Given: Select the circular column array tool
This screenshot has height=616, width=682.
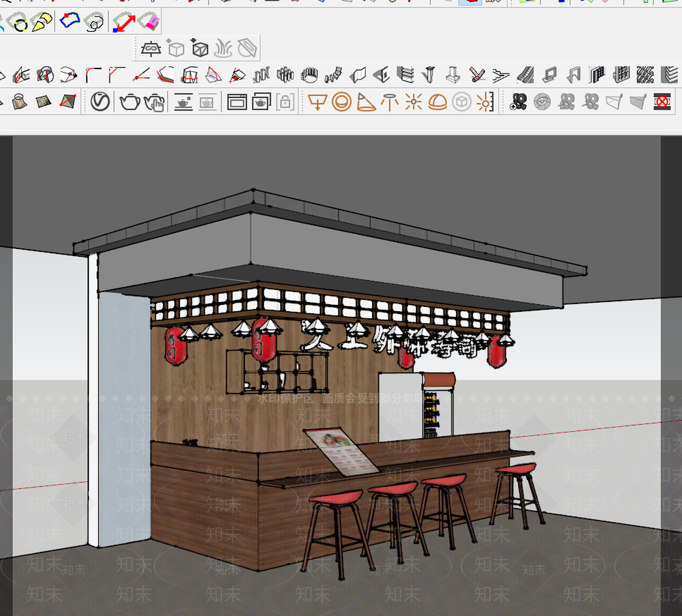Looking at the screenshot, I should (309, 75).
